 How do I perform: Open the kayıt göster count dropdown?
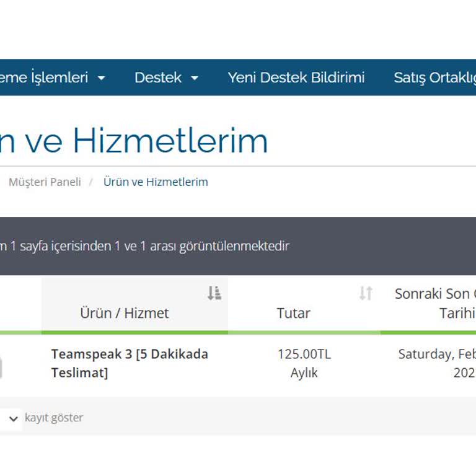11,419
